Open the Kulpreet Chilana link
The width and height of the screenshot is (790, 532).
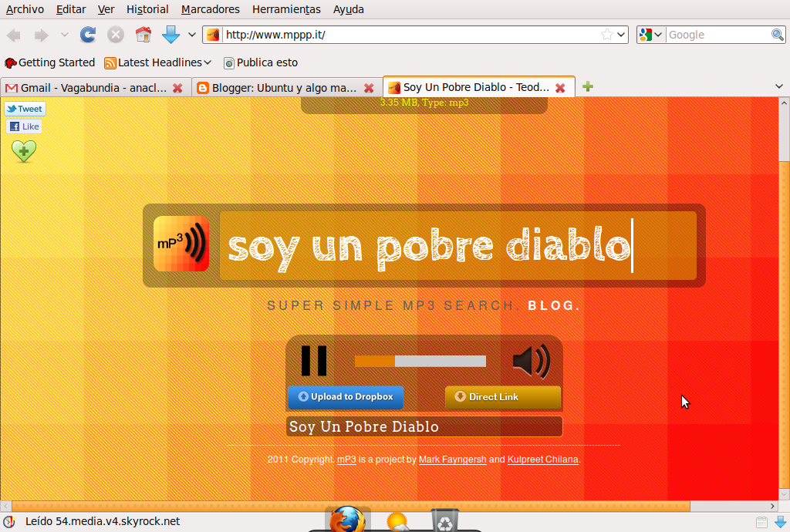pyautogui.click(x=542, y=460)
